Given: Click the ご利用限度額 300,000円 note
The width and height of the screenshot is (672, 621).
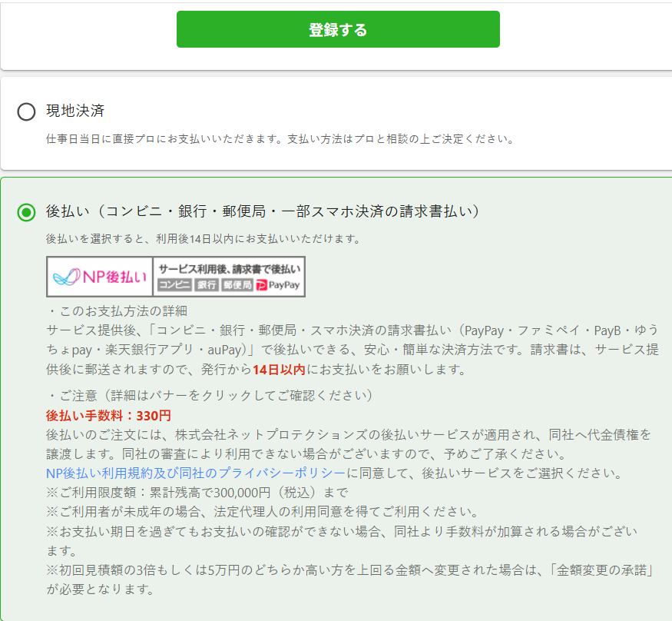Looking at the screenshot, I should [197, 492].
